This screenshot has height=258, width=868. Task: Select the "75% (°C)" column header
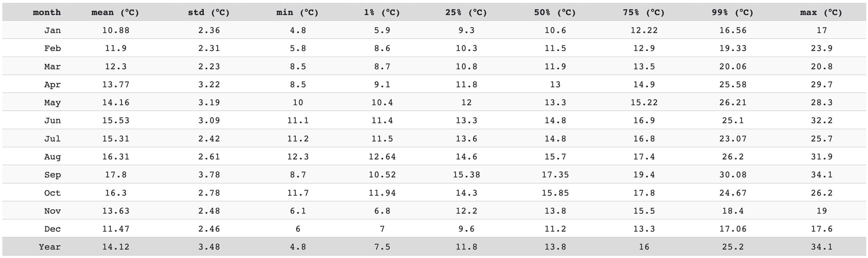pyautogui.click(x=644, y=12)
